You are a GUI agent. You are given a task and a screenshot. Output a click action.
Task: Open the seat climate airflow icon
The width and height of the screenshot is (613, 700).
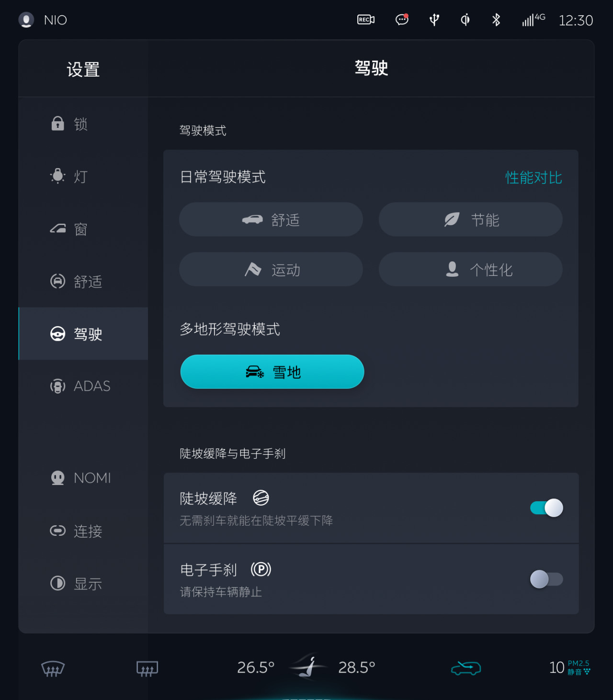click(x=308, y=666)
